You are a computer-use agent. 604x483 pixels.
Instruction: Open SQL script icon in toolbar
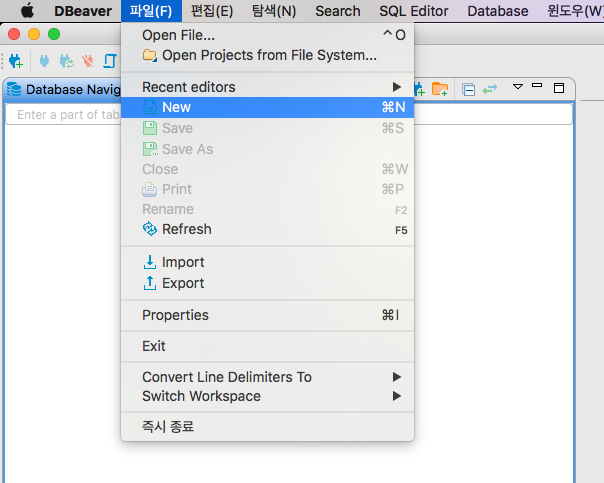tap(110, 61)
